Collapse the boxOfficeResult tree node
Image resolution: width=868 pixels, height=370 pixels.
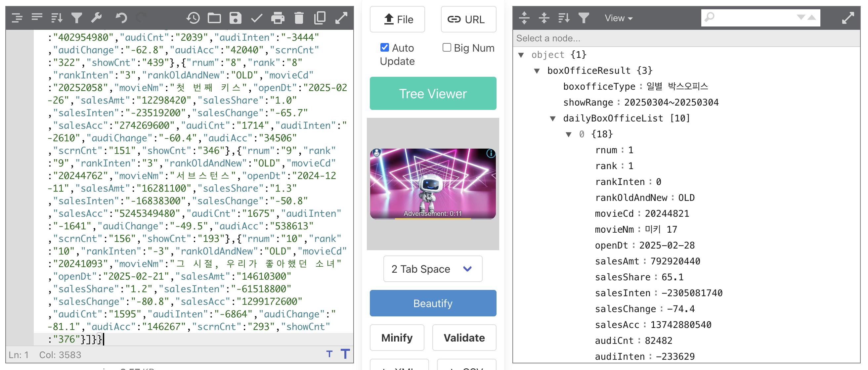point(537,71)
